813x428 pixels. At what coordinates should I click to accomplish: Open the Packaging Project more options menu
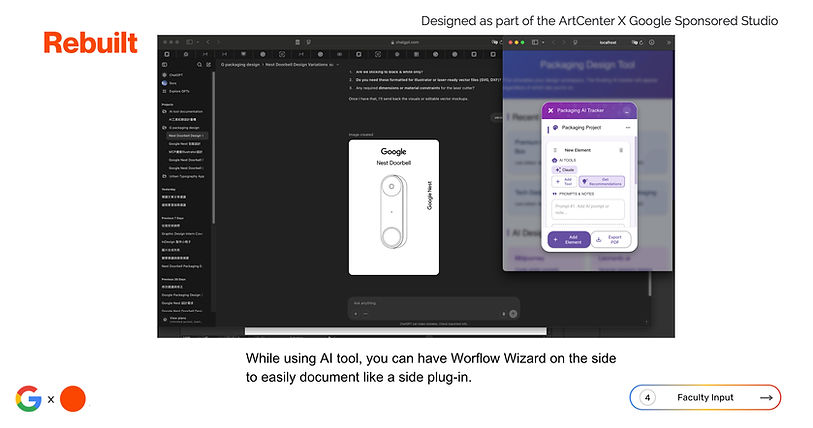tap(628, 128)
